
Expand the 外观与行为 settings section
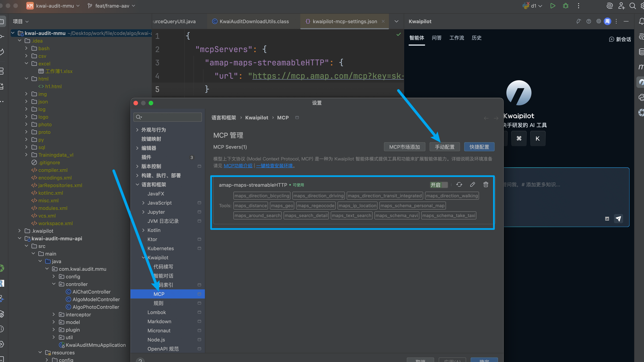point(137,130)
